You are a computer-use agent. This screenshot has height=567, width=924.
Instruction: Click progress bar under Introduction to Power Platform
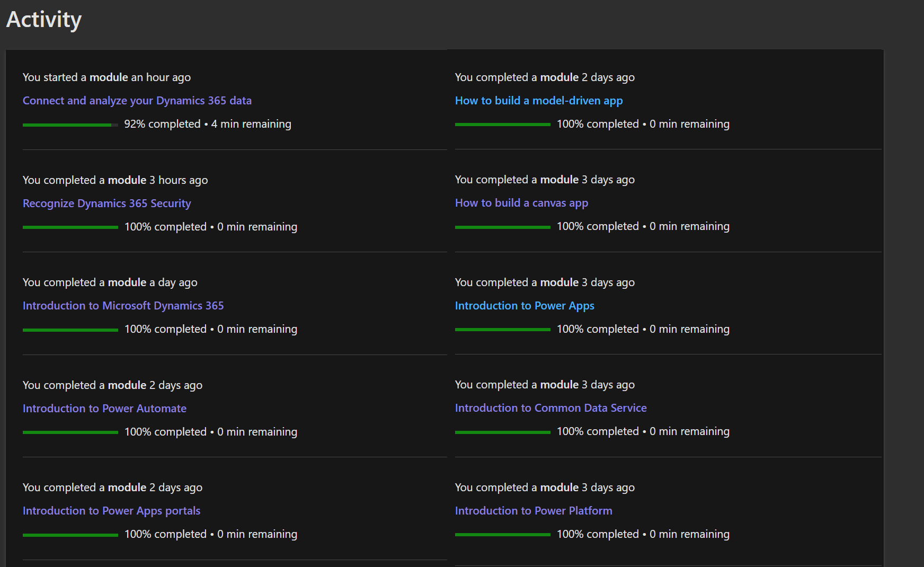pos(503,535)
